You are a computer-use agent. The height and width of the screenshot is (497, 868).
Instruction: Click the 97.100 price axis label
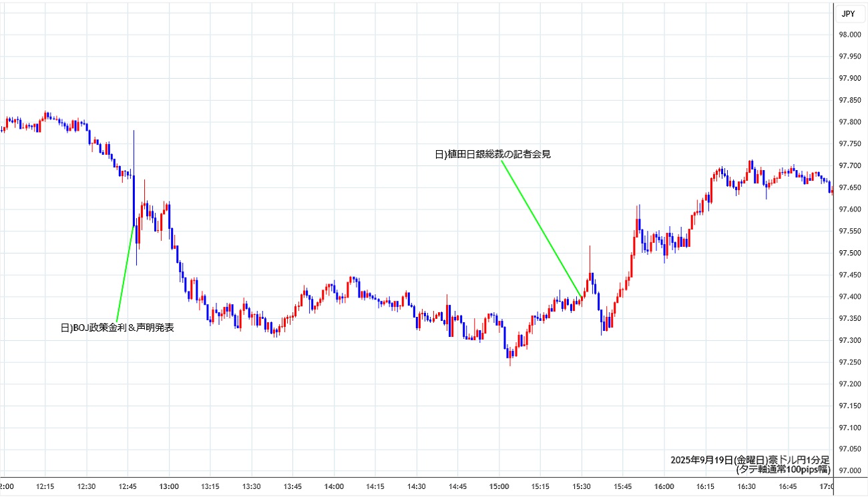pyautogui.click(x=851, y=427)
